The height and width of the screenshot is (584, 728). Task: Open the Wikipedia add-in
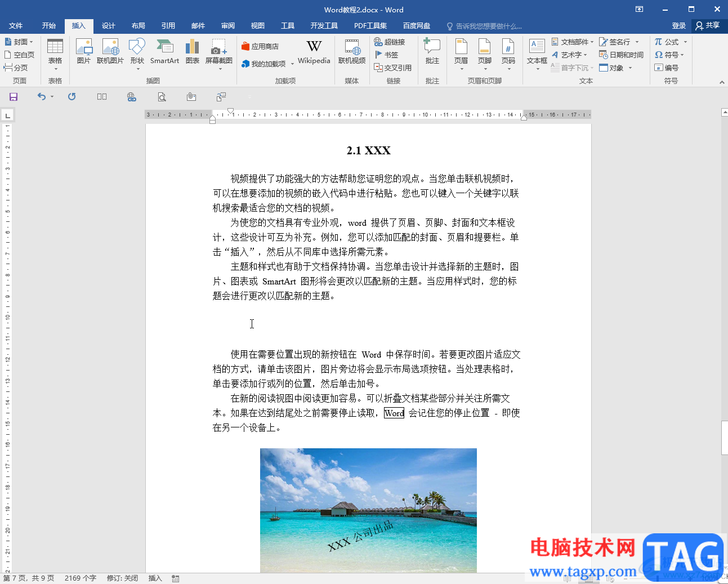(314, 52)
